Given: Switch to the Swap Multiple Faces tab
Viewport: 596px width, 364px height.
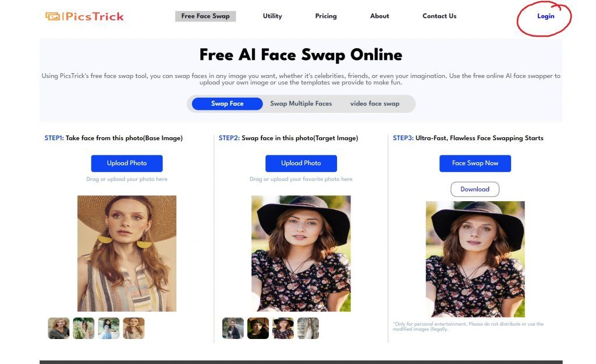Looking at the screenshot, I should (301, 104).
